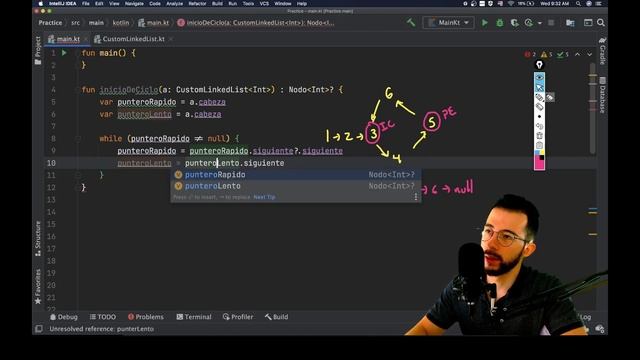Image resolution: width=640 pixels, height=360 pixels.
Task: Switch to the CustomLinkedList.kt tab
Action: (x=133, y=39)
